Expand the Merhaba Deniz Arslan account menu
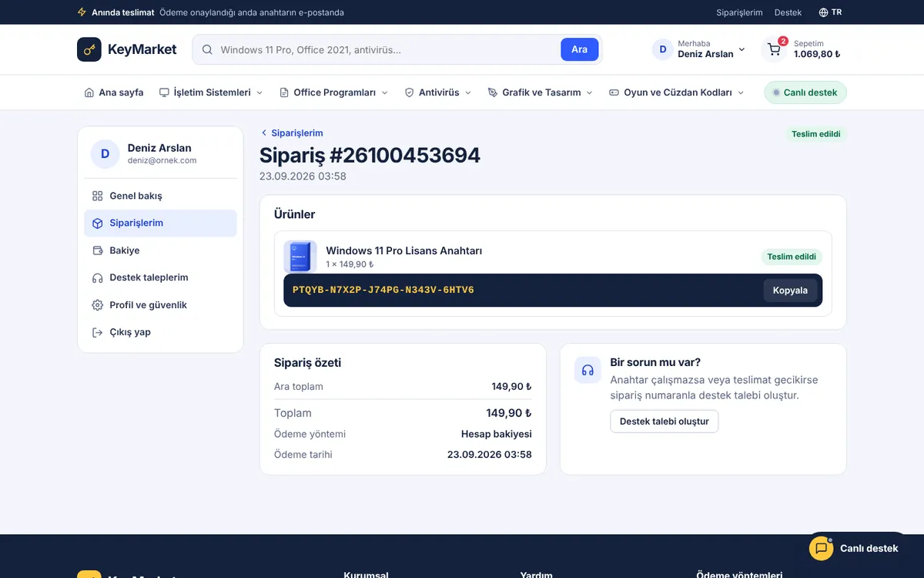Screen dimensions: 924x578 tap(699, 49)
